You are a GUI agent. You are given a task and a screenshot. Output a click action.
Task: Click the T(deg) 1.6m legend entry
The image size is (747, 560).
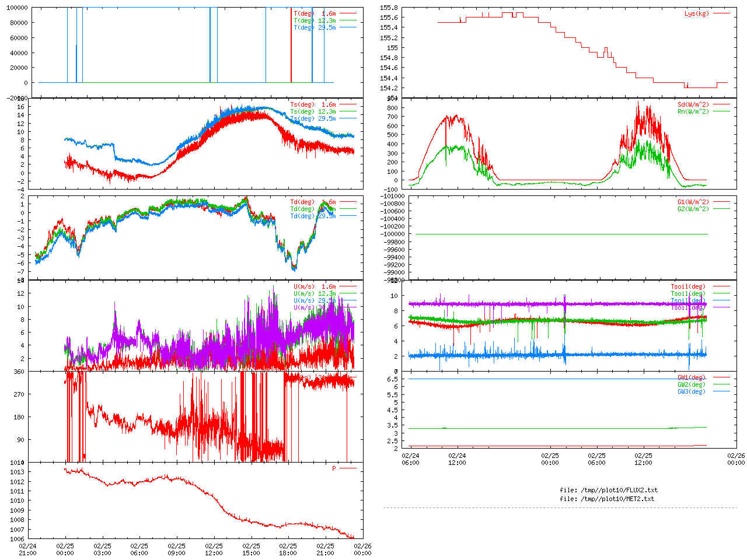pyautogui.click(x=315, y=13)
